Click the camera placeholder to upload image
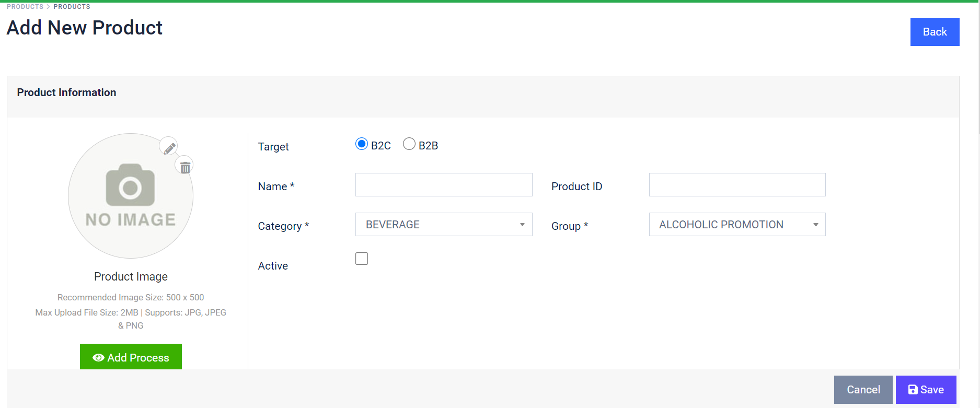The height and width of the screenshot is (408, 980). coord(131,185)
